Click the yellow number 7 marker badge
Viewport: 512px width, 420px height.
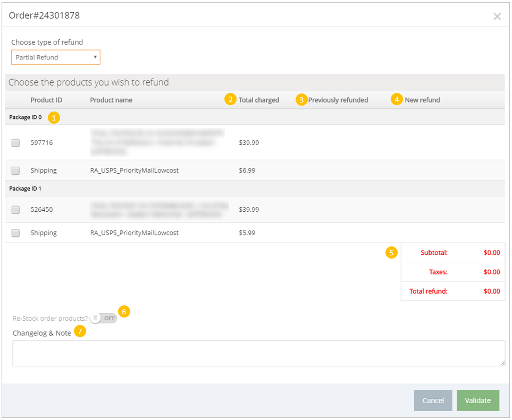tap(80, 331)
